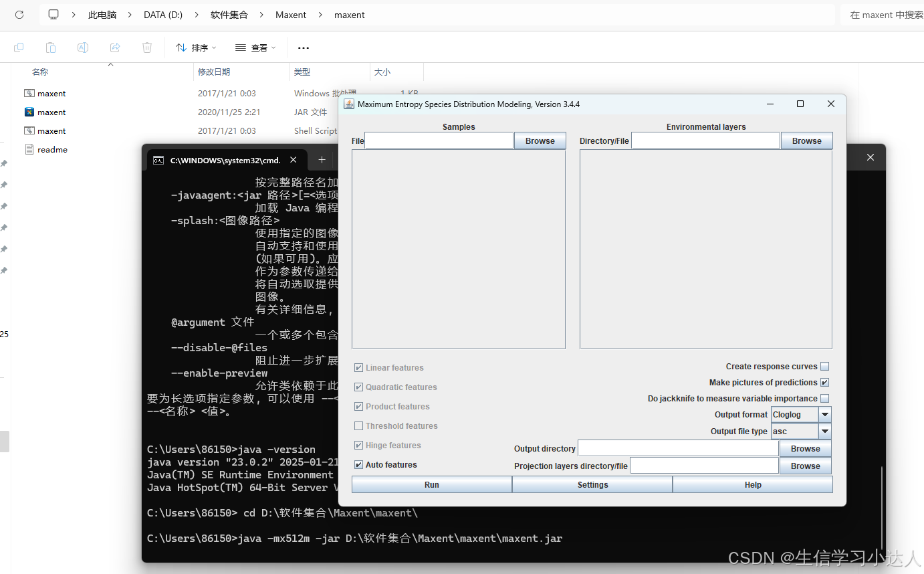Image resolution: width=924 pixels, height=574 pixels.
Task: Enable Create response curves
Action: (825, 366)
